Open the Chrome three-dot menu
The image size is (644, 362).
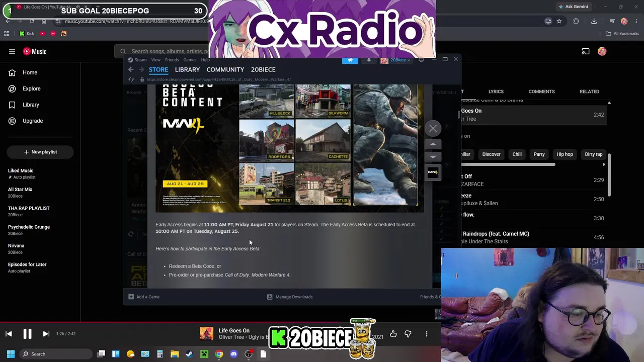click(636, 21)
